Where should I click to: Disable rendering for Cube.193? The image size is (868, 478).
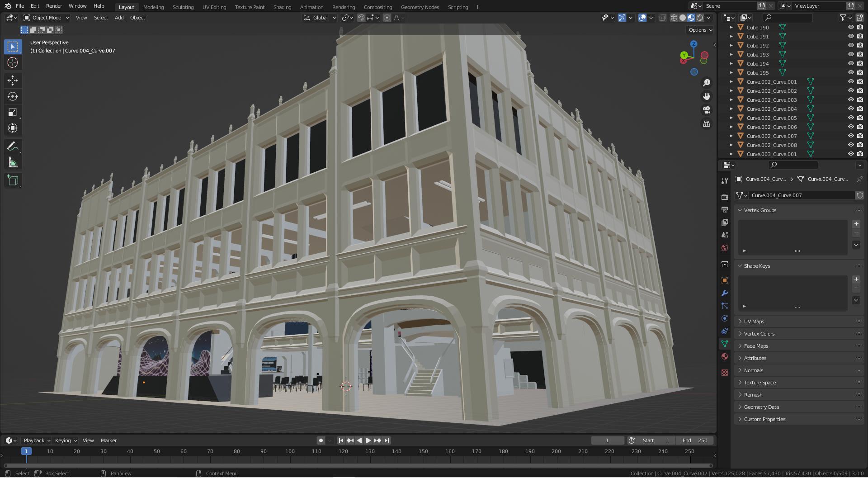pos(860,55)
